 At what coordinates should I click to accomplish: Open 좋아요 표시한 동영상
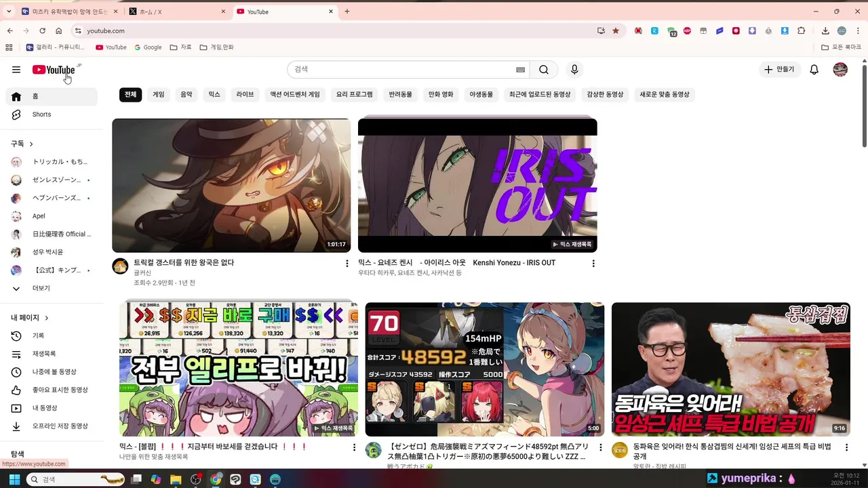(52, 390)
